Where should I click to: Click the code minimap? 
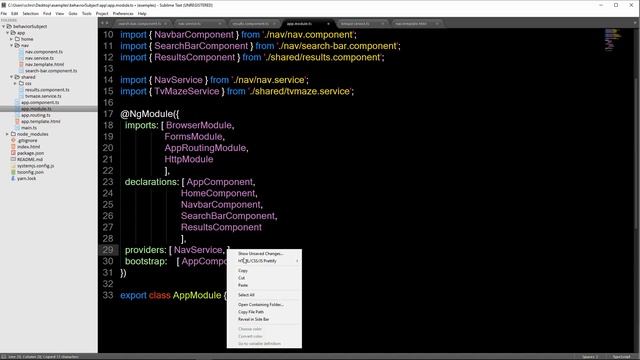612,40
